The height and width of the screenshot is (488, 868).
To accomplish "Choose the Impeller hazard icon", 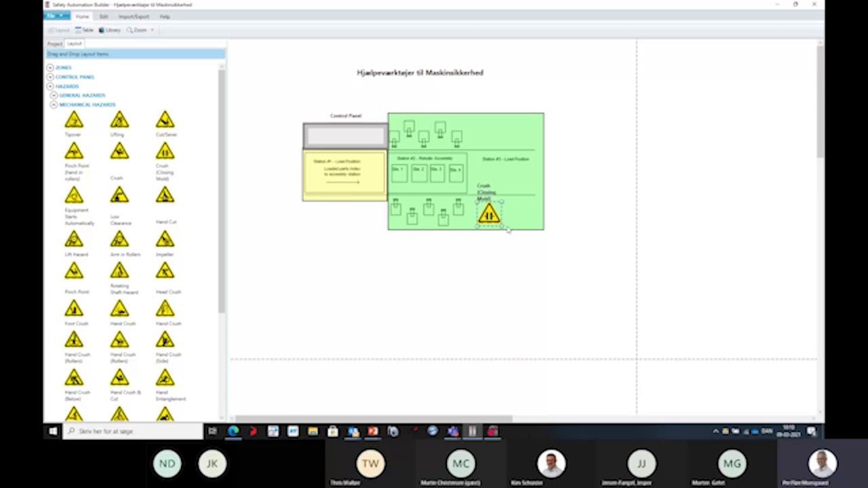I will pyautogui.click(x=165, y=239).
